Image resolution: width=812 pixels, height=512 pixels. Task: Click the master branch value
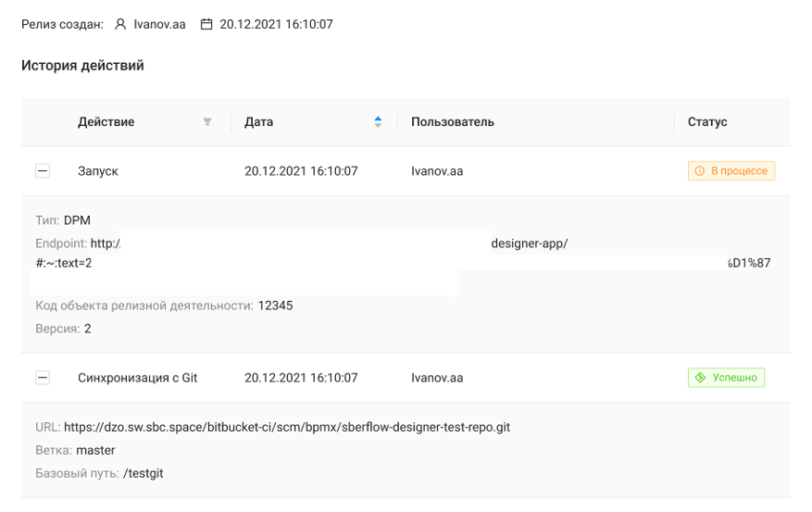95,451
